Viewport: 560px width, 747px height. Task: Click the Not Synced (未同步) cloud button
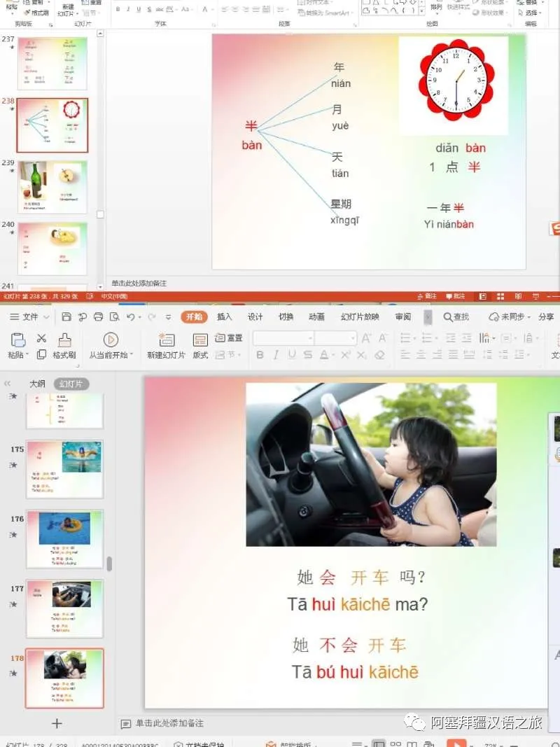click(x=509, y=317)
